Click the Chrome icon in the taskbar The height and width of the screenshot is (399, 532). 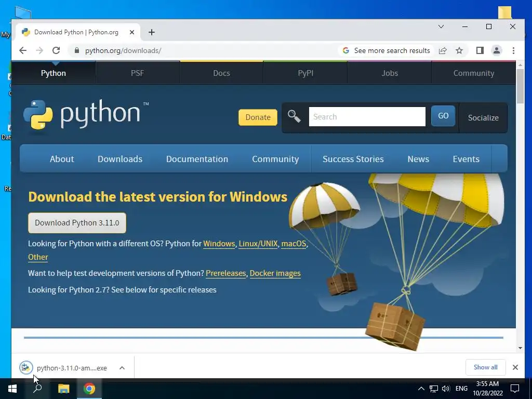(89, 389)
